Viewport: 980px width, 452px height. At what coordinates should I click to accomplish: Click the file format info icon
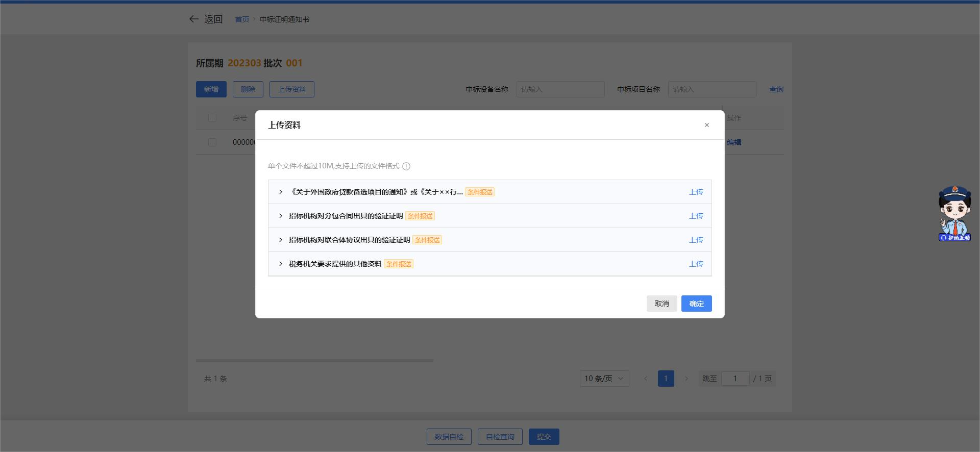406,166
